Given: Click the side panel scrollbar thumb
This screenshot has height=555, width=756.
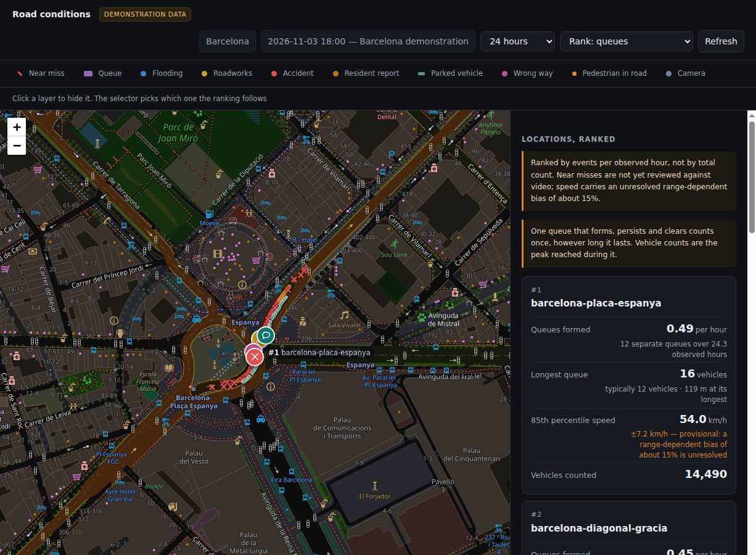Looking at the screenshot, I should pos(752,178).
